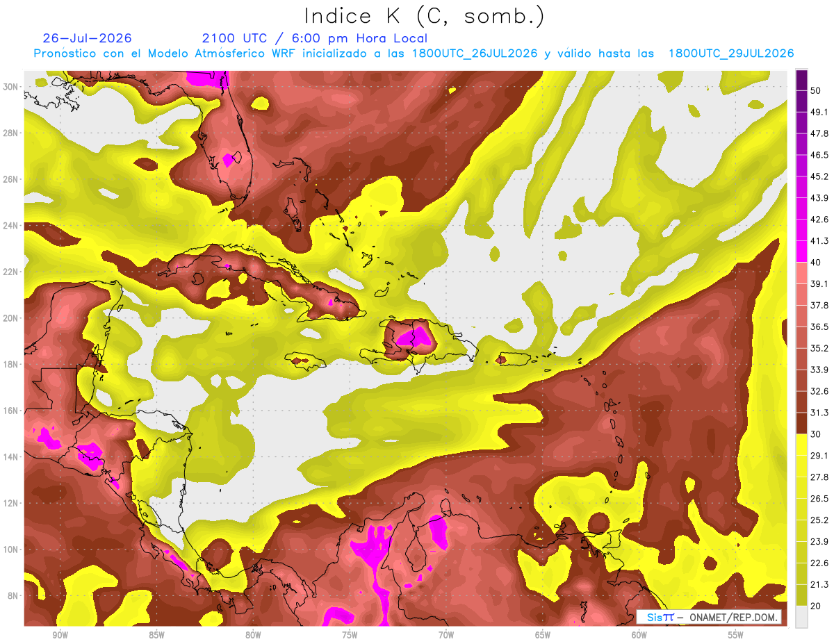This screenshot has width=834, height=644.
Task: Click the 8N latitude axis label
Action: 14,596
